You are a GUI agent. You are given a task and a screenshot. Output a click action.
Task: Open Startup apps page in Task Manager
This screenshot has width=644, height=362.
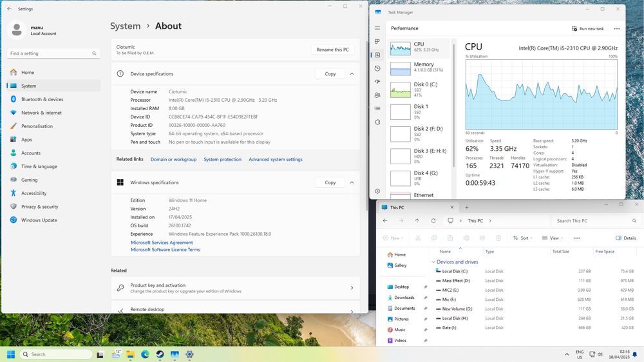click(377, 82)
